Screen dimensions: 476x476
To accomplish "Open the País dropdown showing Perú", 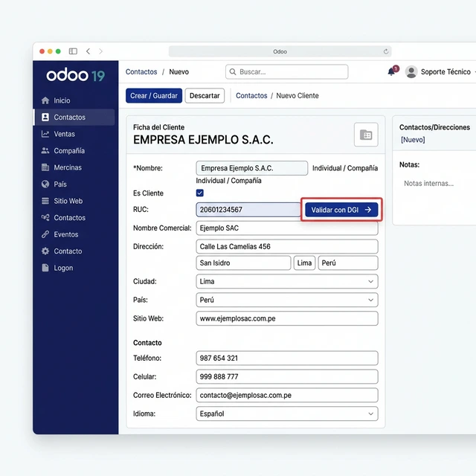I will point(287,300).
